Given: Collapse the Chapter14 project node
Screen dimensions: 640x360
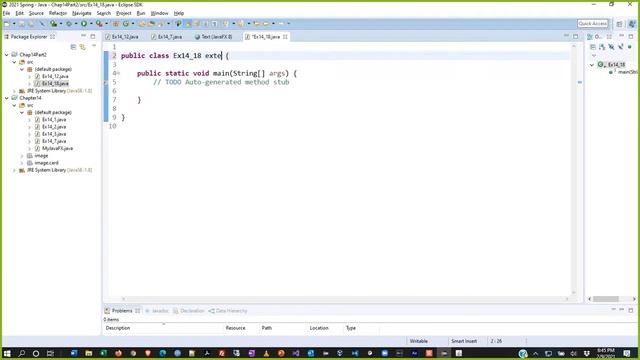Looking at the screenshot, I should pyautogui.click(x=7, y=98).
